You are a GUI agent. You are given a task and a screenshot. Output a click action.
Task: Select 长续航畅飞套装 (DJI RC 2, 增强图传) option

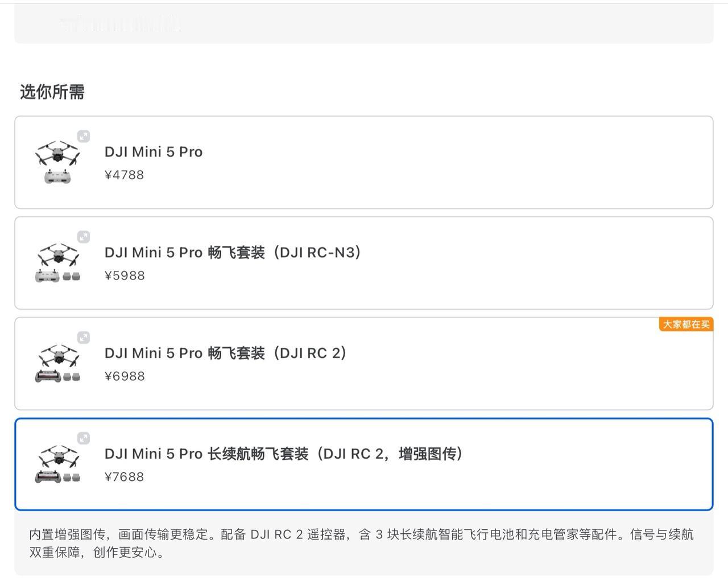[364, 464]
